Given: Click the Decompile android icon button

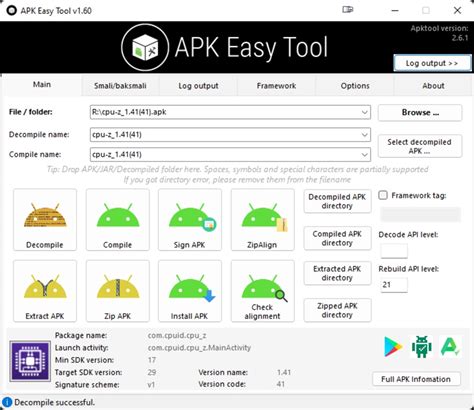Looking at the screenshot, I should point(45,220).
